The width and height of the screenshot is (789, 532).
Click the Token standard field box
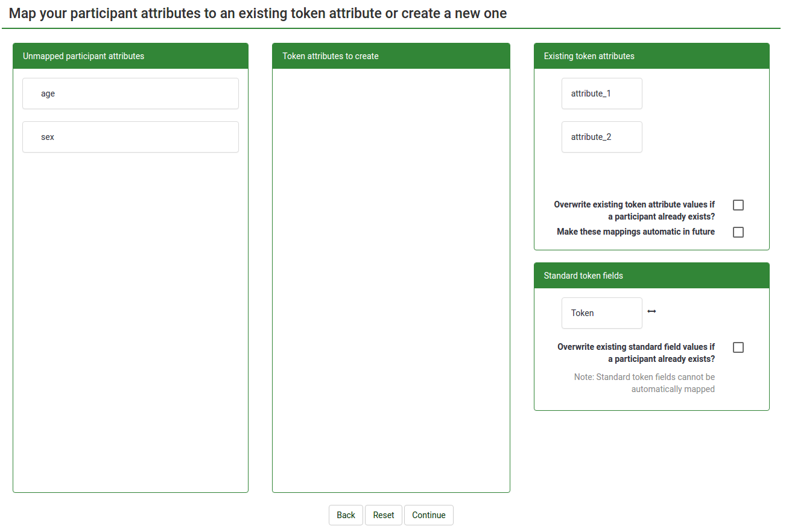pyautogui.click(x=601, y=313)
